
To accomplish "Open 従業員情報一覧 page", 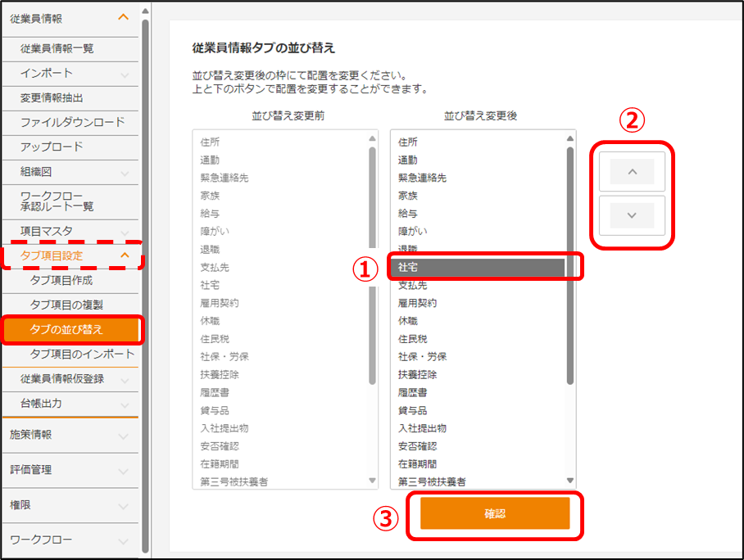I will tap(57, 48).
